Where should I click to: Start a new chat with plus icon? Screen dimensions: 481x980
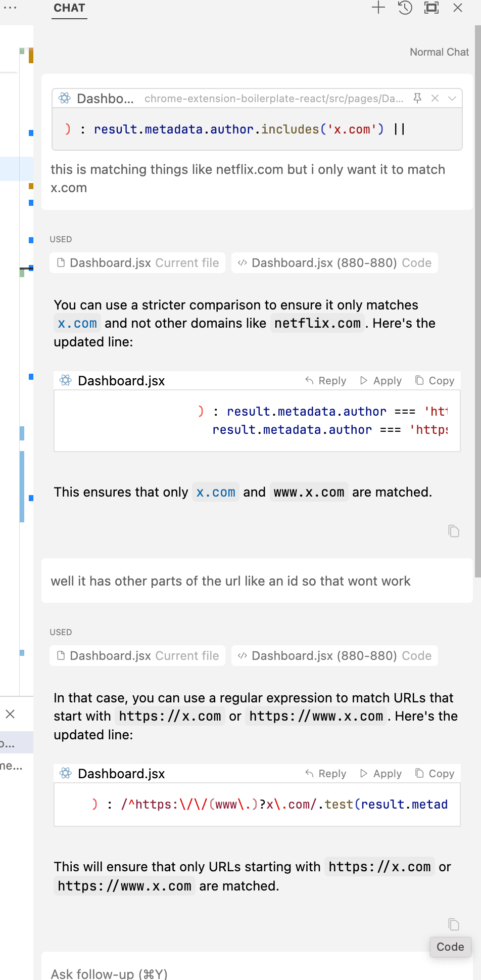click(x=378, y=8)
